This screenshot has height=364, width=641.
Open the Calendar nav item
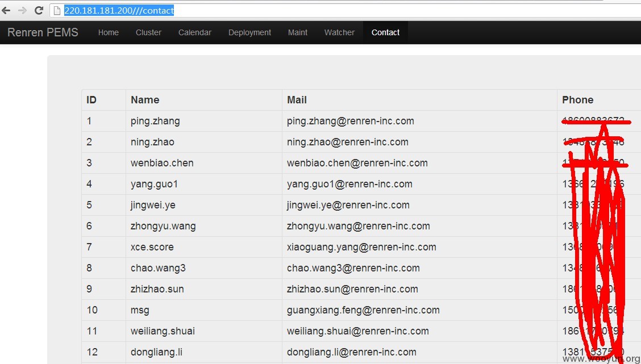[194, 33]
